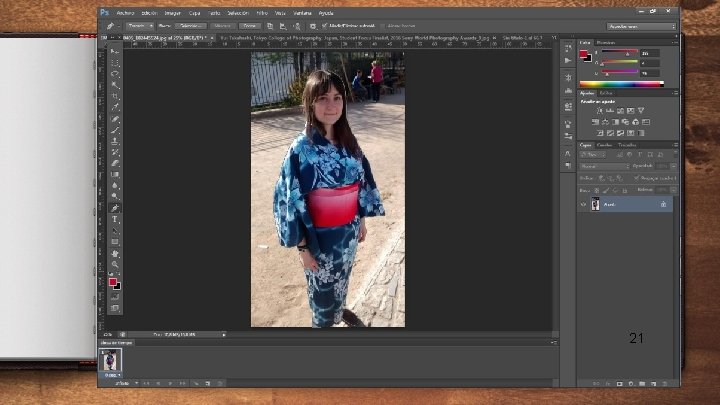Open the History collapsed panel icon
Screen dimensions: 720x405
568,48
